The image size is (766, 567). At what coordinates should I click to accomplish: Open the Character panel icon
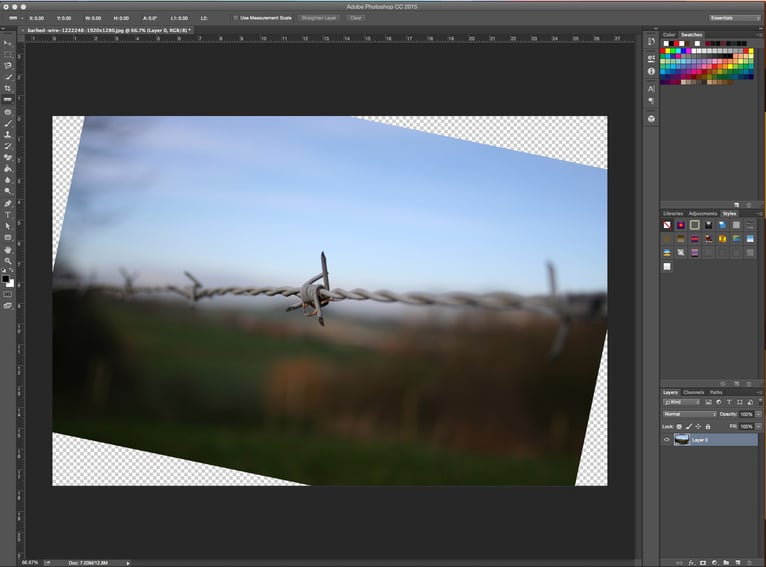point(651,89)
